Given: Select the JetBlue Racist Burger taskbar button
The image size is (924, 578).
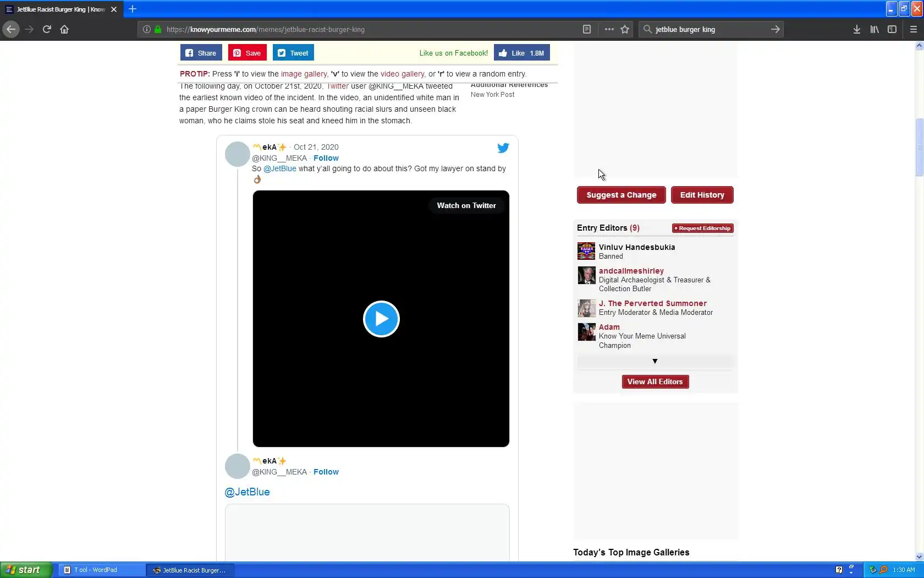Looking at the screenshot, I should 190,570.
